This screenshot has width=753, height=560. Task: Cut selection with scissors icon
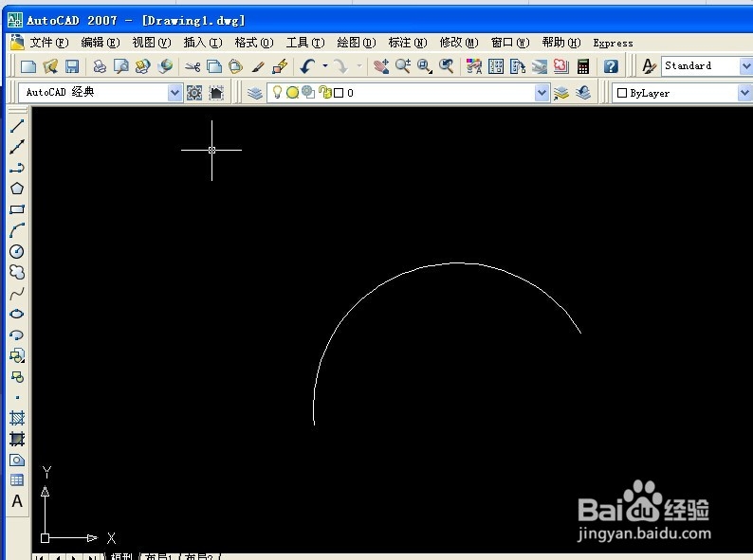click(193, 66)
